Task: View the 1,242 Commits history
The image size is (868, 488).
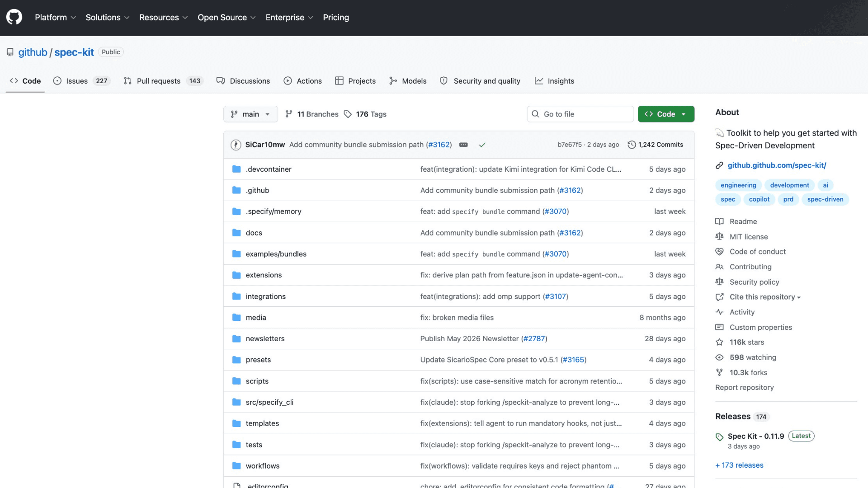Action: 656,145
